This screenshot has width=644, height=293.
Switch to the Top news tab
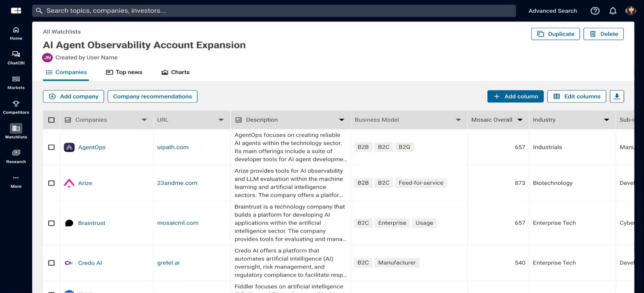point(124,72)
